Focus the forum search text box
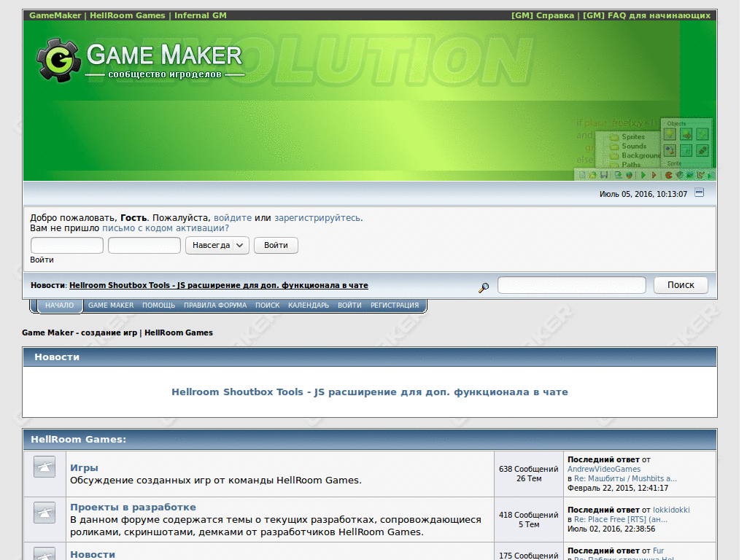747x560 pixels. 572,285
